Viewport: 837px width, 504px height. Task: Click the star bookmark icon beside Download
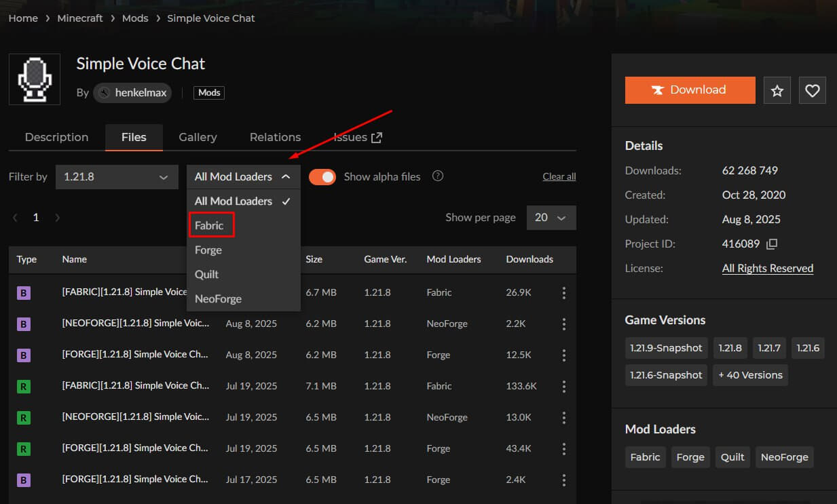[777, 90]
